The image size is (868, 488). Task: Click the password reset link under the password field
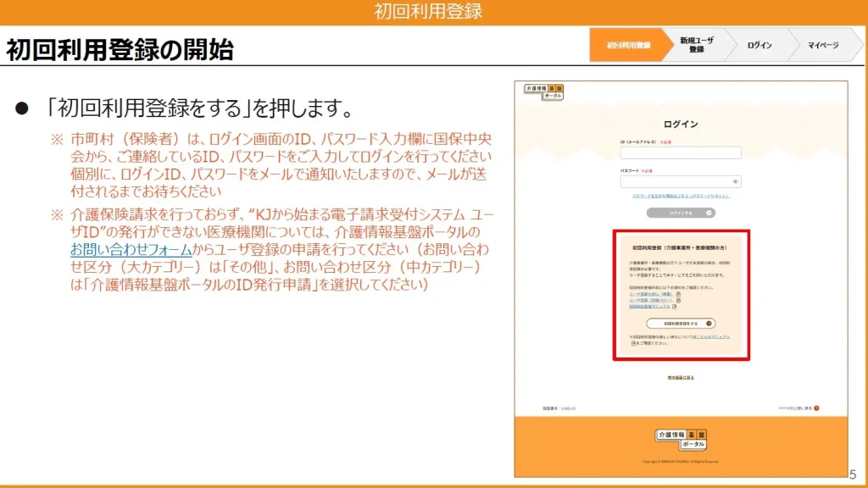pyautogui.click(x=681, y=196)
